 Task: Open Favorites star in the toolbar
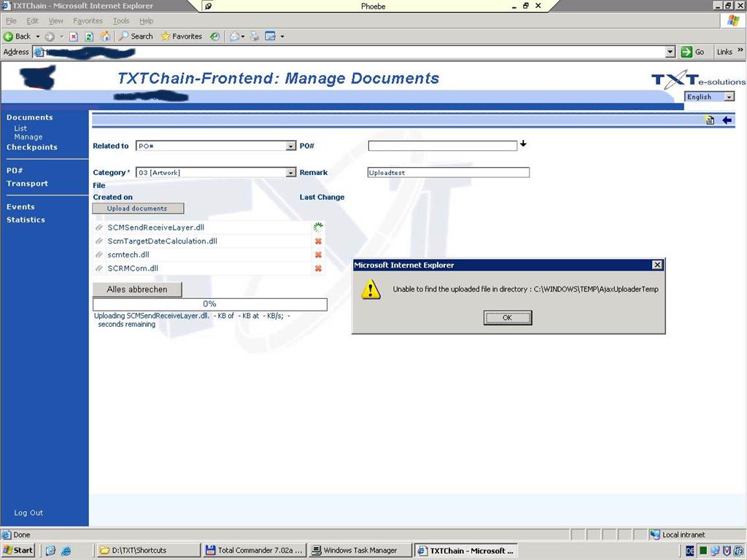pyautogui.click(x=182, y=36)
